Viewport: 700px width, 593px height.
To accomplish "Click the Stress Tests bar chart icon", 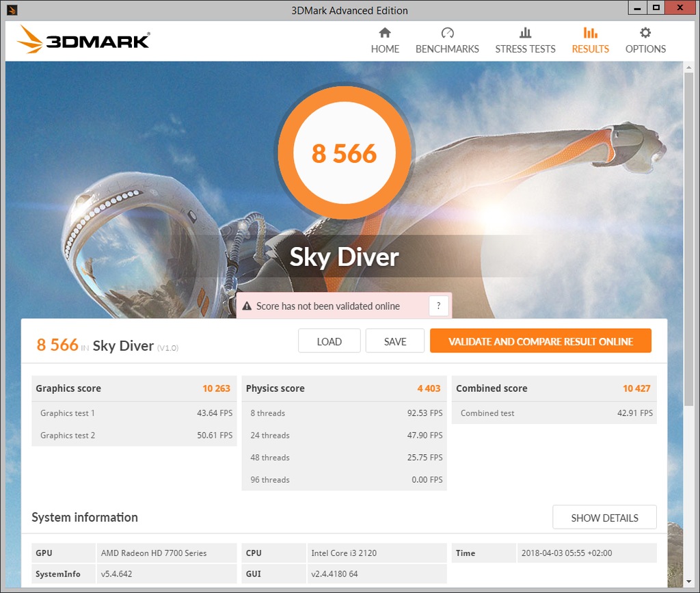I will pos(526,33).
